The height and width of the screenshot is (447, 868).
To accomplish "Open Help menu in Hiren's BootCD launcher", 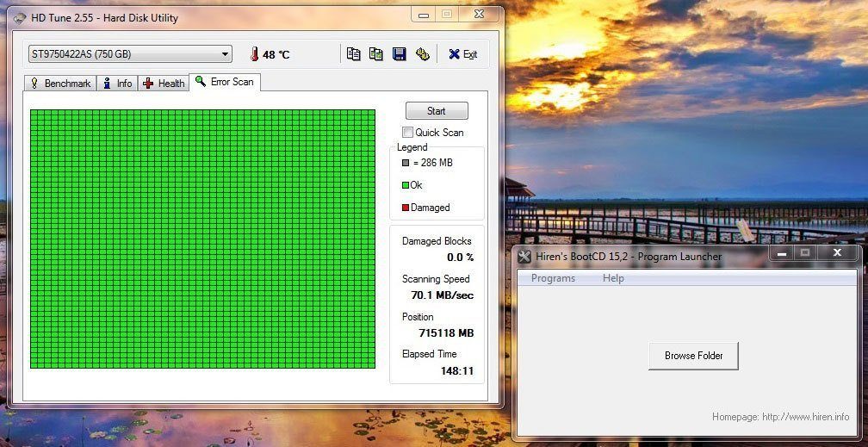I will (x=613, y=278).
